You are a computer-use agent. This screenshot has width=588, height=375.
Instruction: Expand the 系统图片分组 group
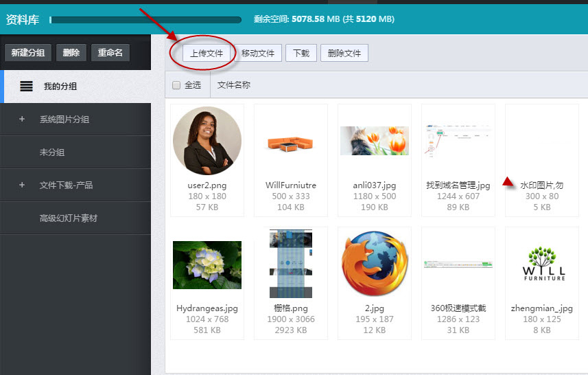(22, 120)
